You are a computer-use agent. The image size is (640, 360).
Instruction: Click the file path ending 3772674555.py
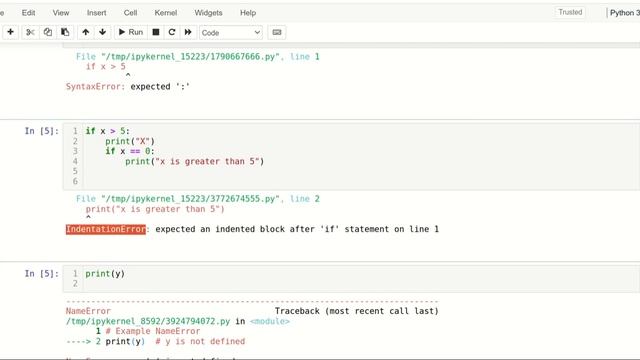pos(190,199)
